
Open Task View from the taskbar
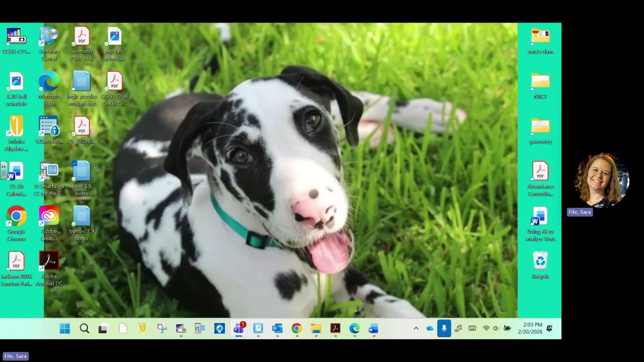click(103, 329)
